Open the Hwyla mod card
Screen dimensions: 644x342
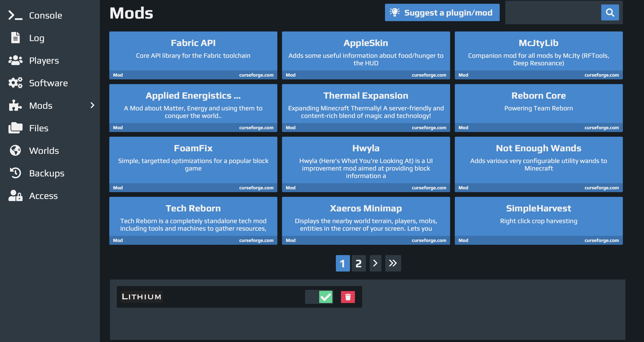(x=366, y=164)
